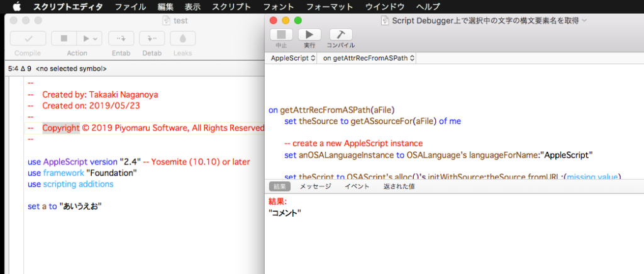
Task: Click the document icon in test window title
Action: point(166,21)
